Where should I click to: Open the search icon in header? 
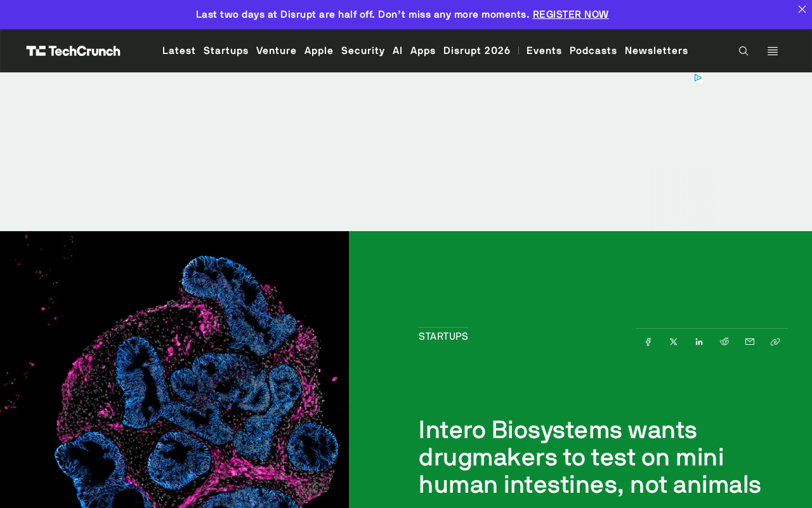[x=743, y=51]
